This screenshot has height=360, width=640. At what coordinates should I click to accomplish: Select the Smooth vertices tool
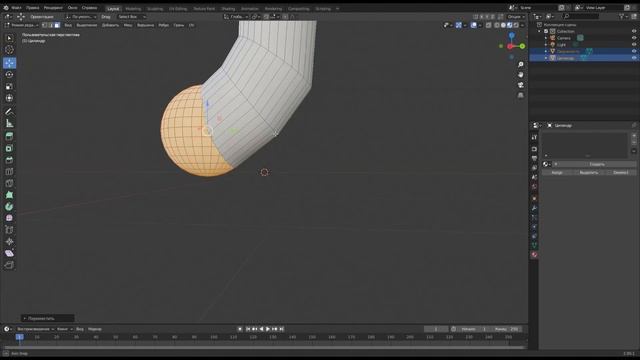tap(9, 218)
